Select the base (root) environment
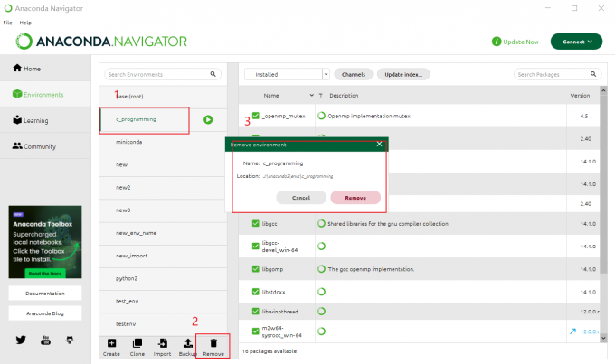Image resolution: width=615 pixels, height=364 pixels. tap(163, 97)
